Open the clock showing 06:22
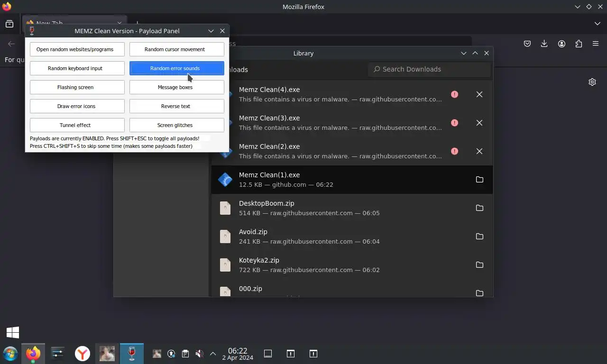The width and height of the screenshot is (607, 364). (238, 354)
